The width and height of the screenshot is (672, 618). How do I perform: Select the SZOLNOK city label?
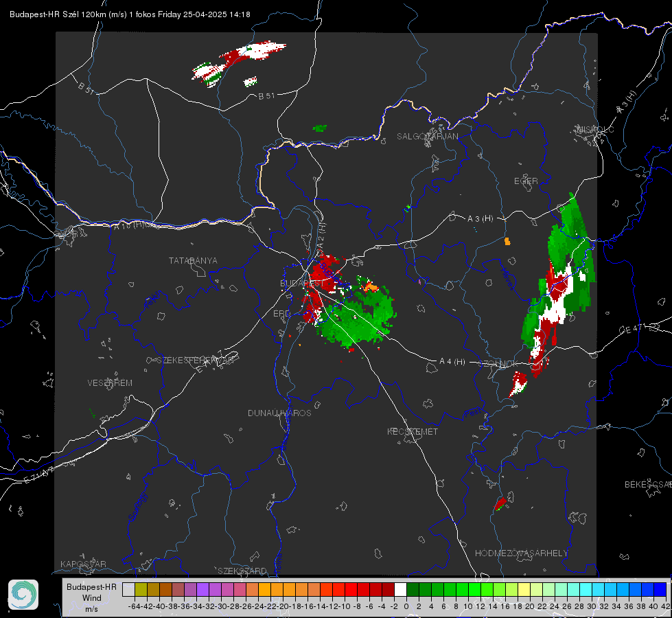click(498, 364)
